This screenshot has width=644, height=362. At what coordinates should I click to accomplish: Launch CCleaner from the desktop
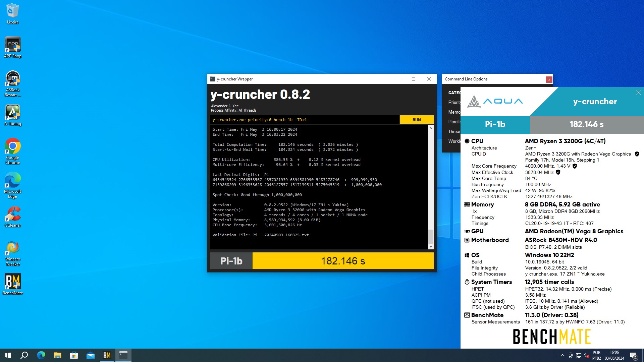pos(12,217)
